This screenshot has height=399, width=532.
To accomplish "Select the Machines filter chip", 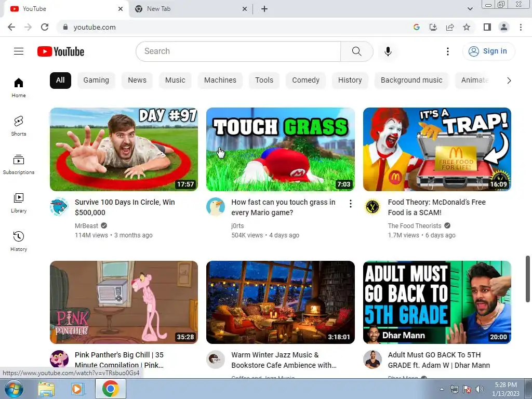I will (220, 81).
